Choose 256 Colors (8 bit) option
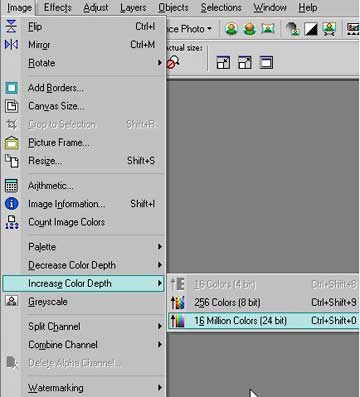 (263, 302)
